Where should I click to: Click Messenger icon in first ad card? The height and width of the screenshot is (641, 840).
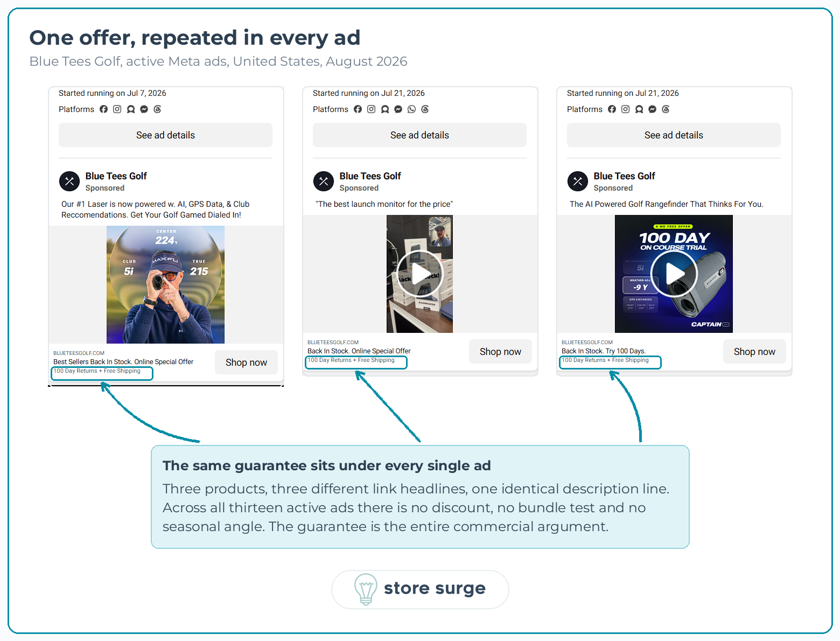pos(144,109)
